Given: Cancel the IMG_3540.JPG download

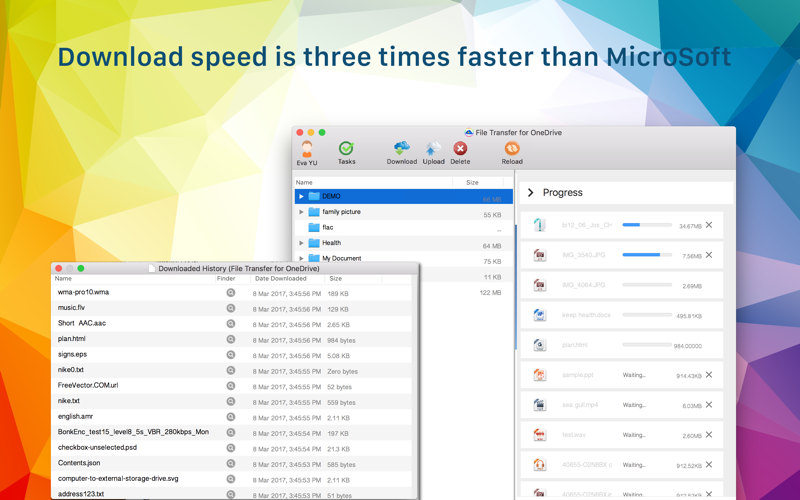Looking at the screenshot, I should [x=709, y=255].
